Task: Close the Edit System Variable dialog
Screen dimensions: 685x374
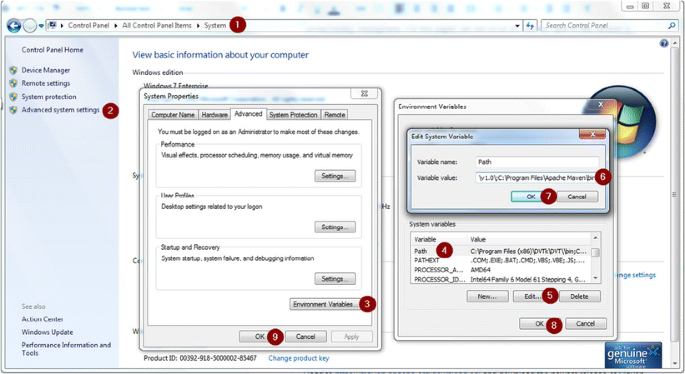Action: tap(592, 135)
